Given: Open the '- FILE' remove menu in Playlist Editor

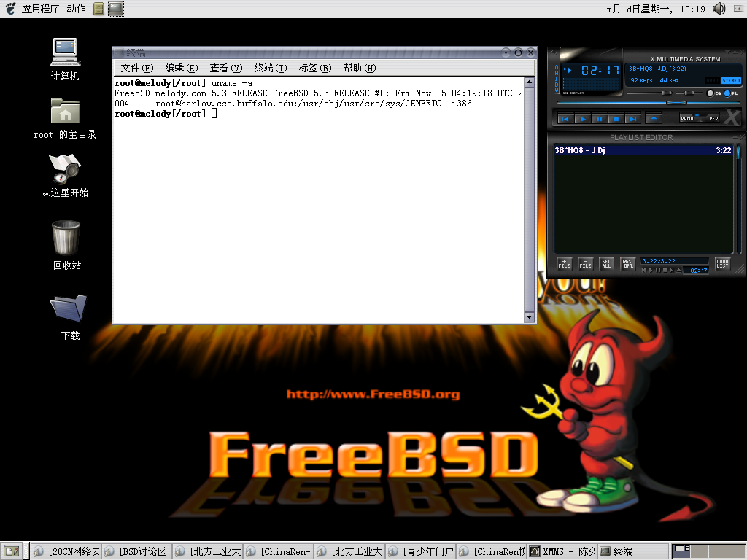Looking at the screenshot, I should click(x=586, y=263).
